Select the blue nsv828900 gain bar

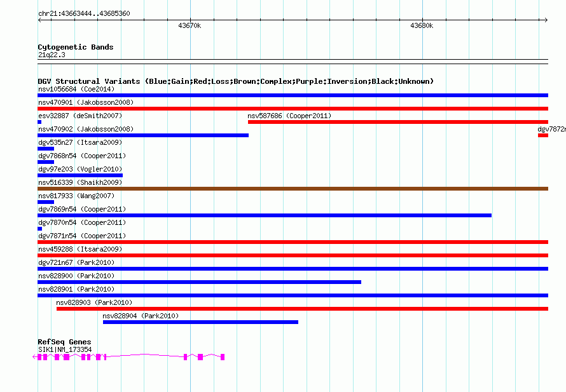click(199, 282)
